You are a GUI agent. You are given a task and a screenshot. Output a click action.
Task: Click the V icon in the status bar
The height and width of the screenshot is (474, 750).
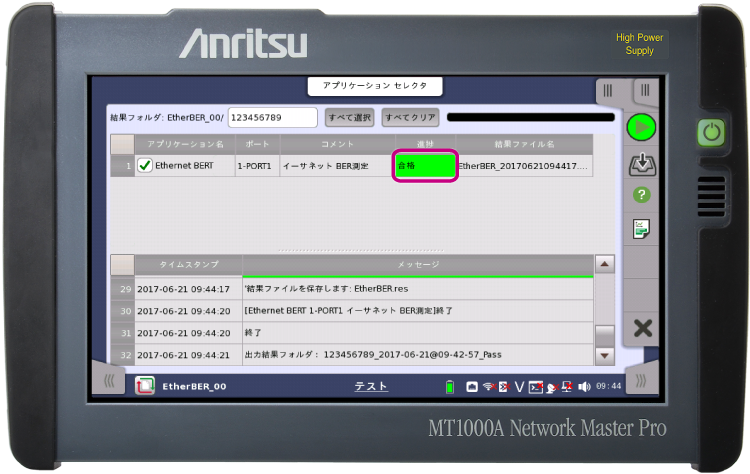coord(519,386)
